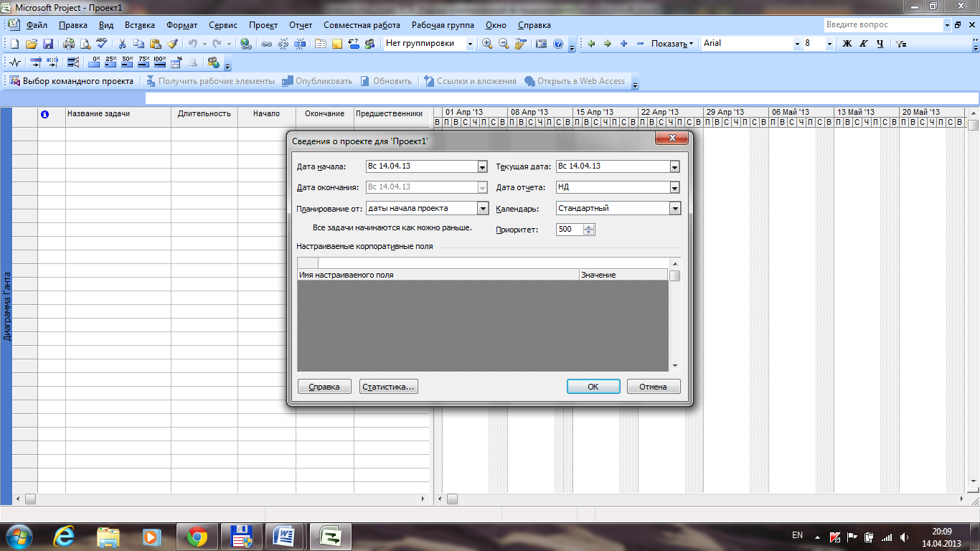Toggle Underline Ч formatting

tap(880, 44)
